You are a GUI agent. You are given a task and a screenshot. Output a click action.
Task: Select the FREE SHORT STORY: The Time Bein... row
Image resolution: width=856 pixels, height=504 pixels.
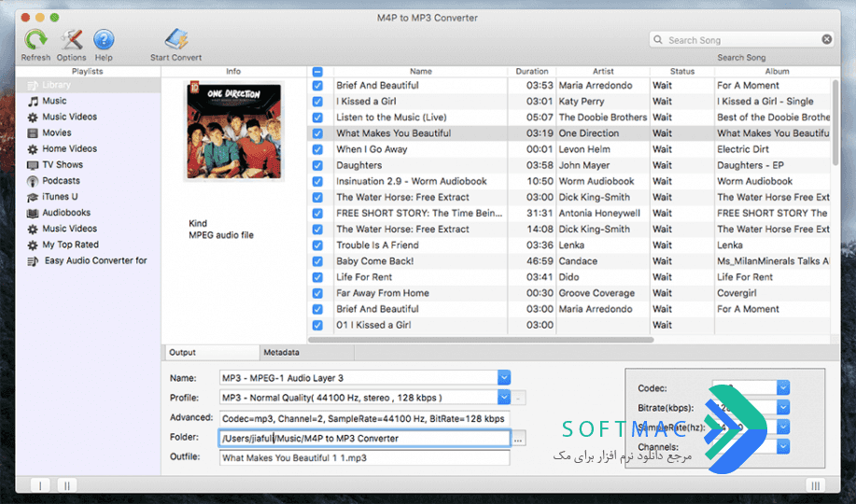(570, 213)
